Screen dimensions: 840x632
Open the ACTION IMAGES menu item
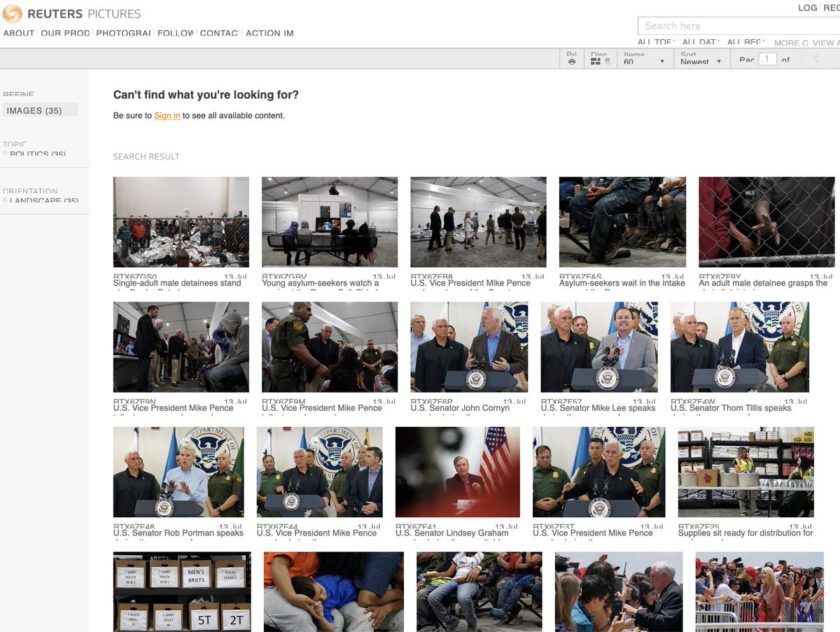[x=269, y=33]
